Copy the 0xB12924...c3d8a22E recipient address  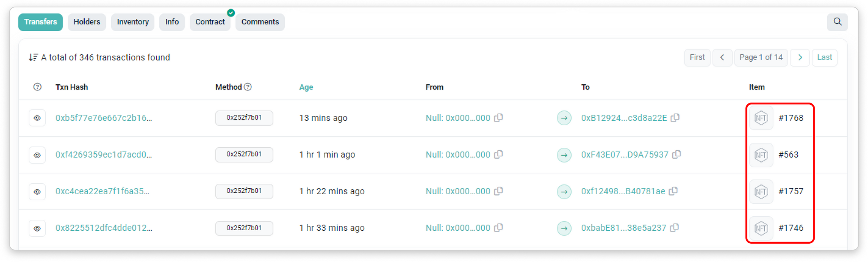[x=675, y=118]
